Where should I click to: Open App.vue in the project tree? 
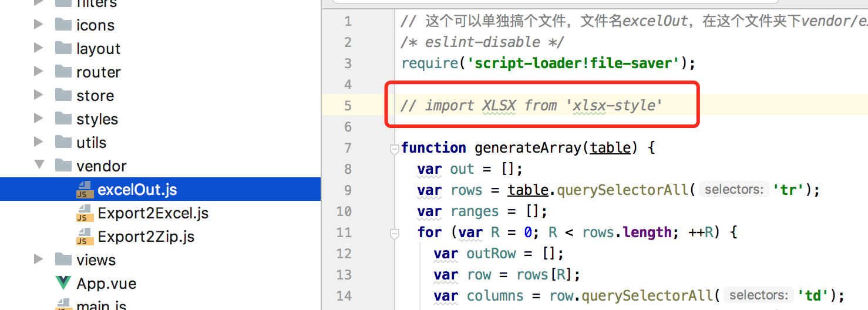(106, 284)
